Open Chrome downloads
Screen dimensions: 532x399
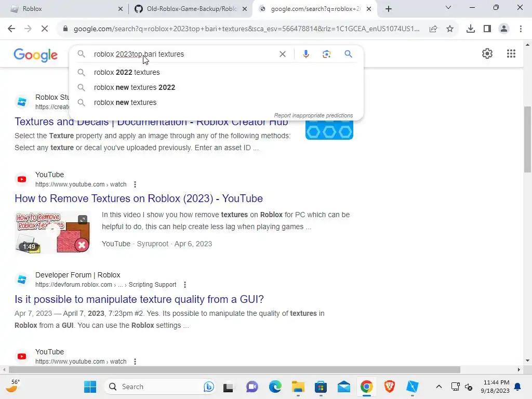(470, 29)
